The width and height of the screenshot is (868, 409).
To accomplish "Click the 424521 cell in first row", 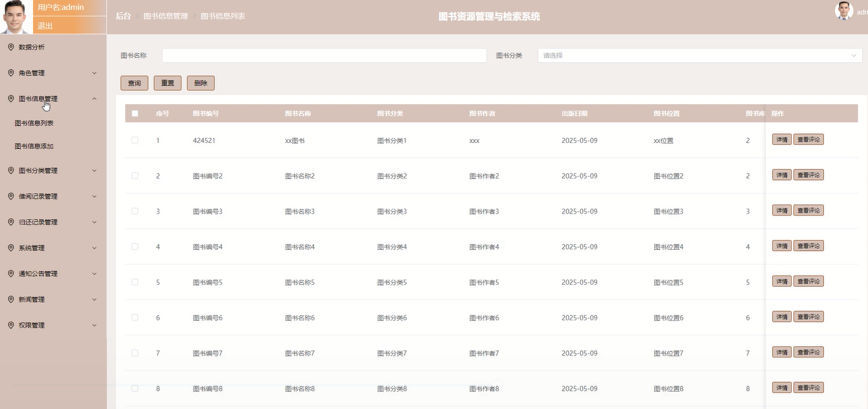I will pos(204,140).
